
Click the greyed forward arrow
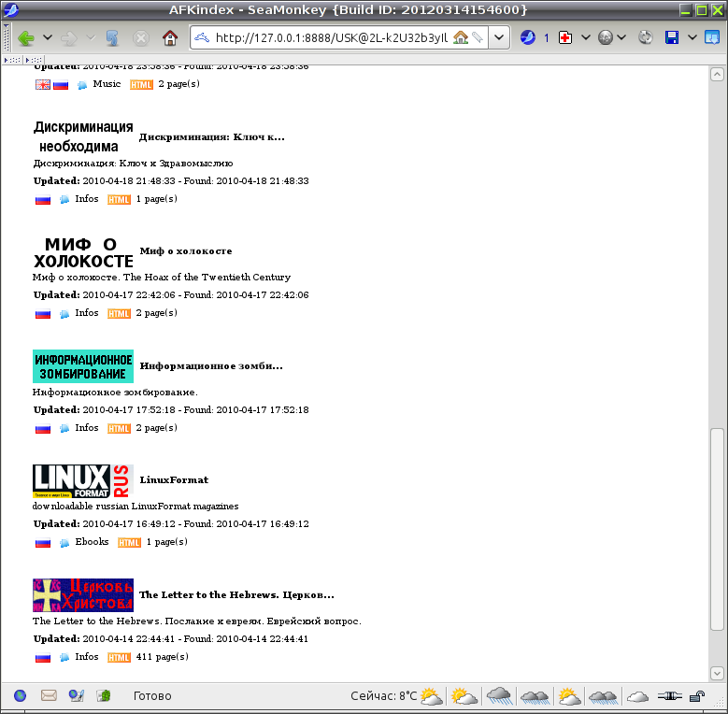[x=69, y=38]
